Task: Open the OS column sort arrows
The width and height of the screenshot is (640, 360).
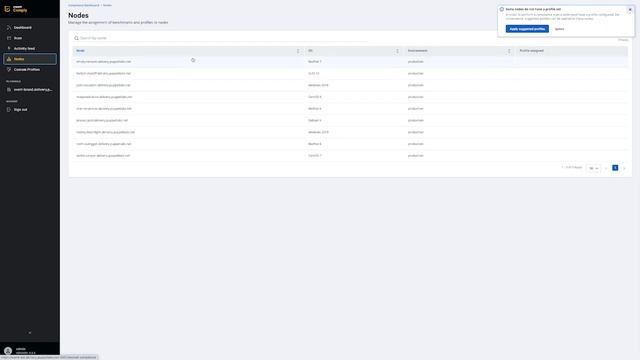Action: pos(398,51)
